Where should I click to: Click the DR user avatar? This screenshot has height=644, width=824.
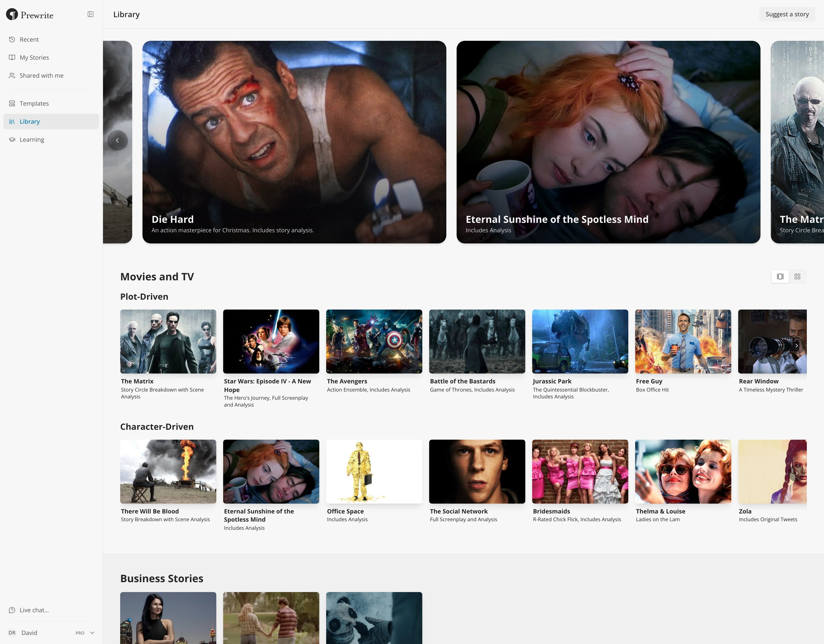pos(12,633)
